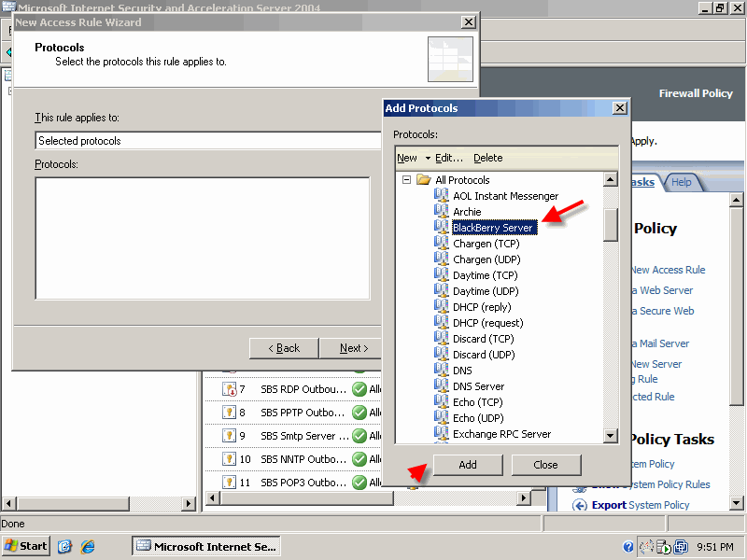Click the help icon in the system tray
The image size is (747, 560).
click(x=628, y=547)
